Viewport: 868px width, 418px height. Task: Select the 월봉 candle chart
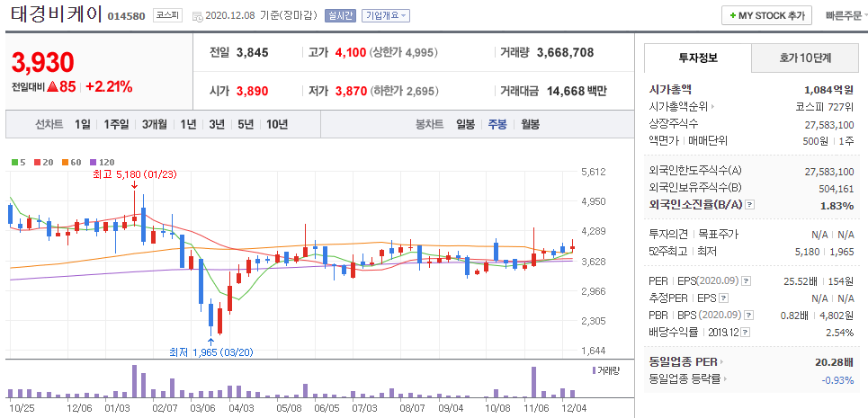530,124
